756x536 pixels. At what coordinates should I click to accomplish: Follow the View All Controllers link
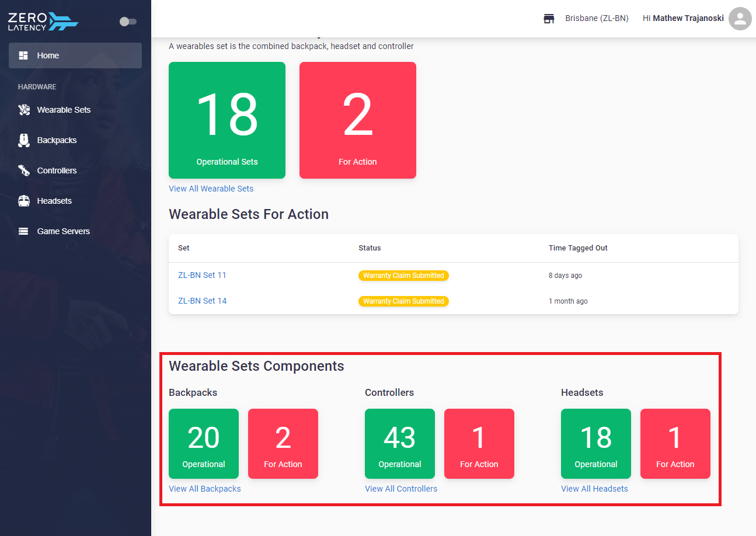coord(401,489)
